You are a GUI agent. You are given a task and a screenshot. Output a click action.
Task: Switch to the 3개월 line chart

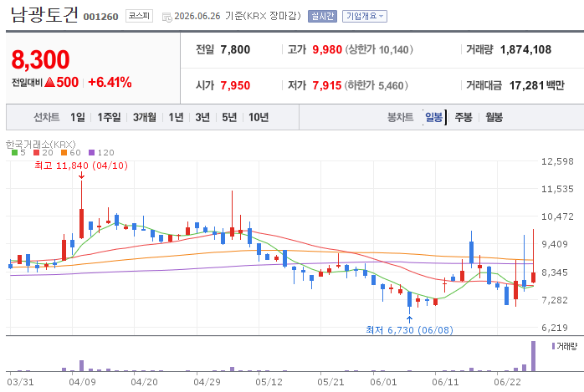[x=145, y=118]
